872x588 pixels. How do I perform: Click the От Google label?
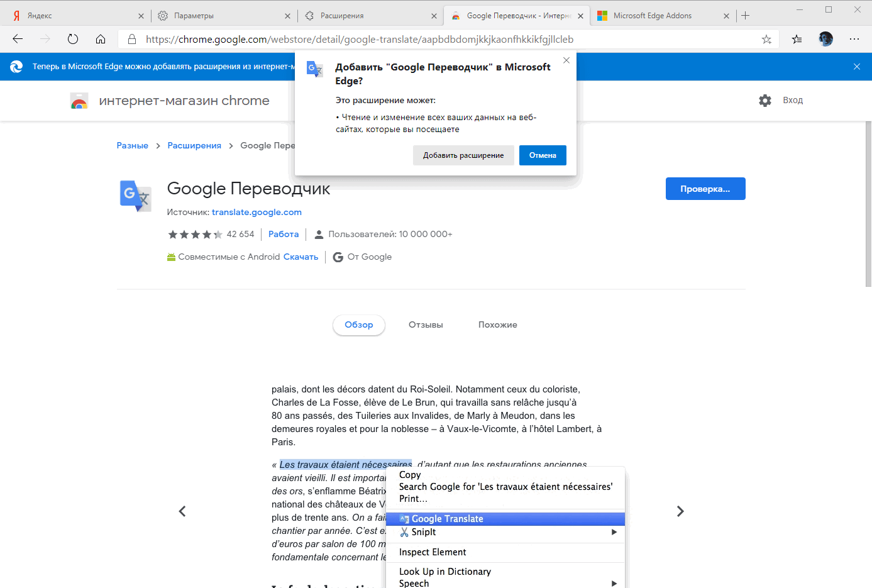[370, 257]
